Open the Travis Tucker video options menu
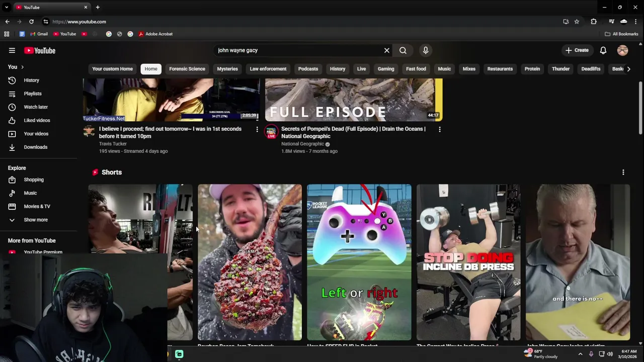This screenshot has height=362, width=644. point(257,130)
